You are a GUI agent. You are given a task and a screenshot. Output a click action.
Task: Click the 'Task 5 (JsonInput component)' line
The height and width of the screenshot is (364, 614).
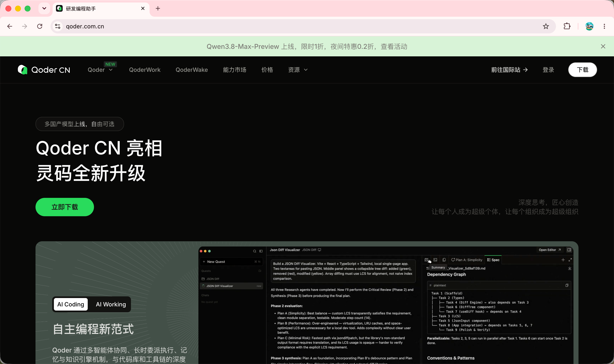464,321
